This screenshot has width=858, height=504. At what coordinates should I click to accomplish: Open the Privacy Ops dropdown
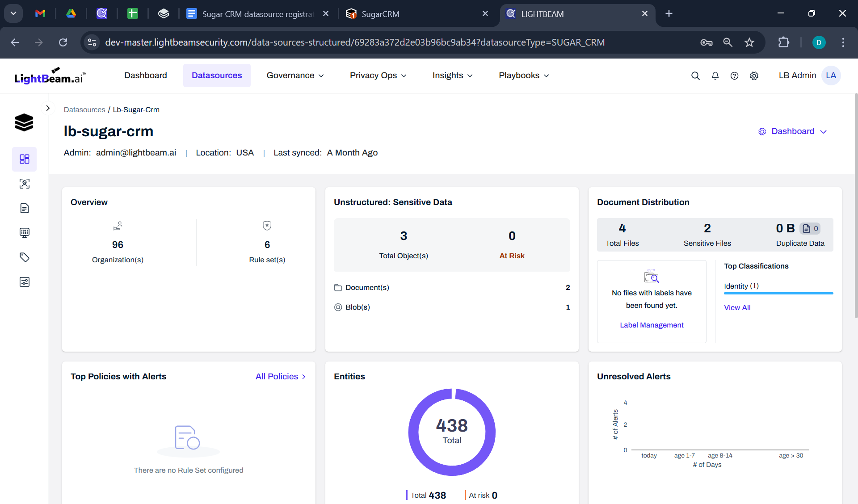point(378,76)
